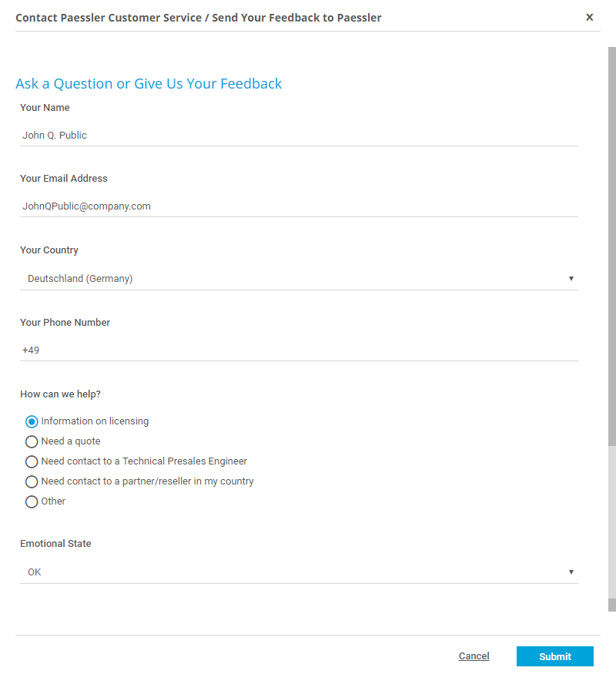Click the Other option label text
The width and height of the screenshot is (616, 674).
click(53, 501)
